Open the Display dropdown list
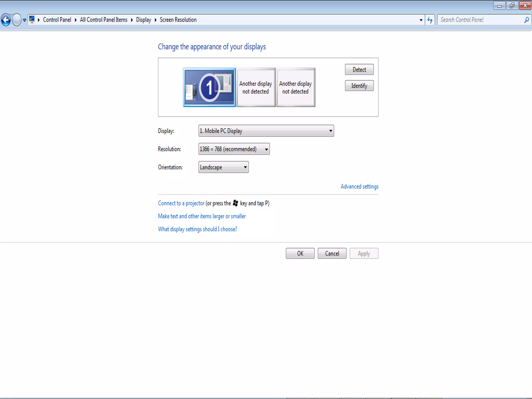532x399 pixels. point(266,131)
